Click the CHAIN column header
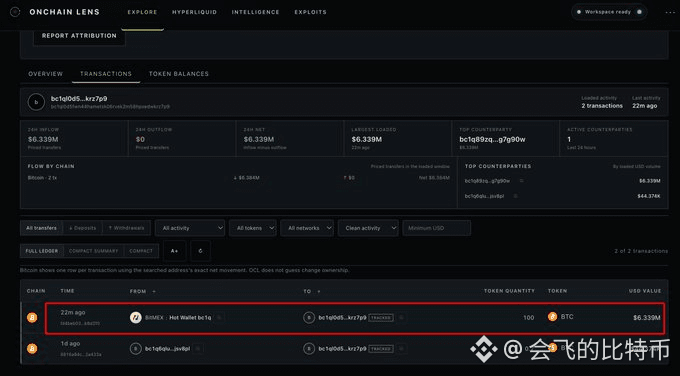This screenshot has height=376, width=680. pos(36,291)
